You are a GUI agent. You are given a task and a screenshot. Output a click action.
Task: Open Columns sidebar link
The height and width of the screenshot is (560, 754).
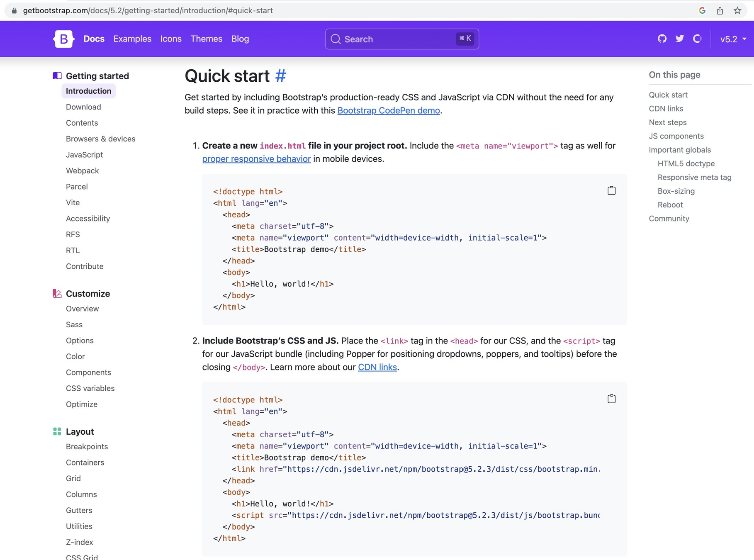coord(81,494)
